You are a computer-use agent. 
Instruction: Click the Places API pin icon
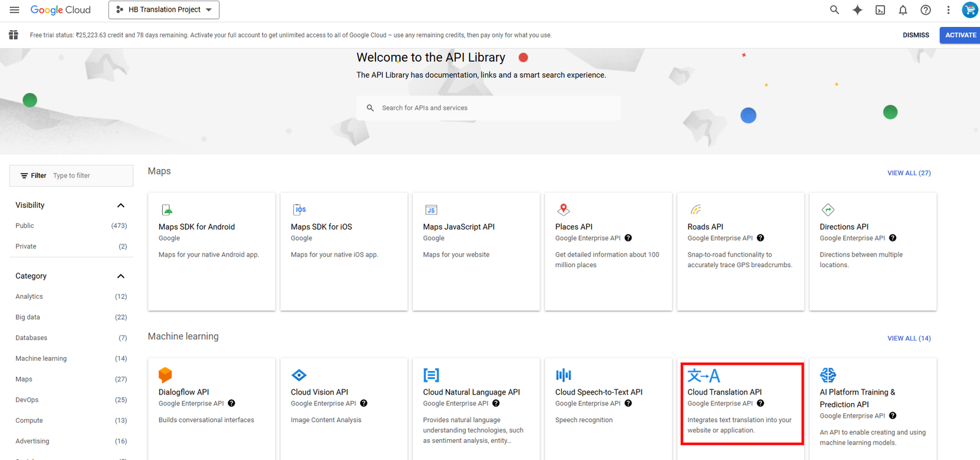[x=563, y=209]
